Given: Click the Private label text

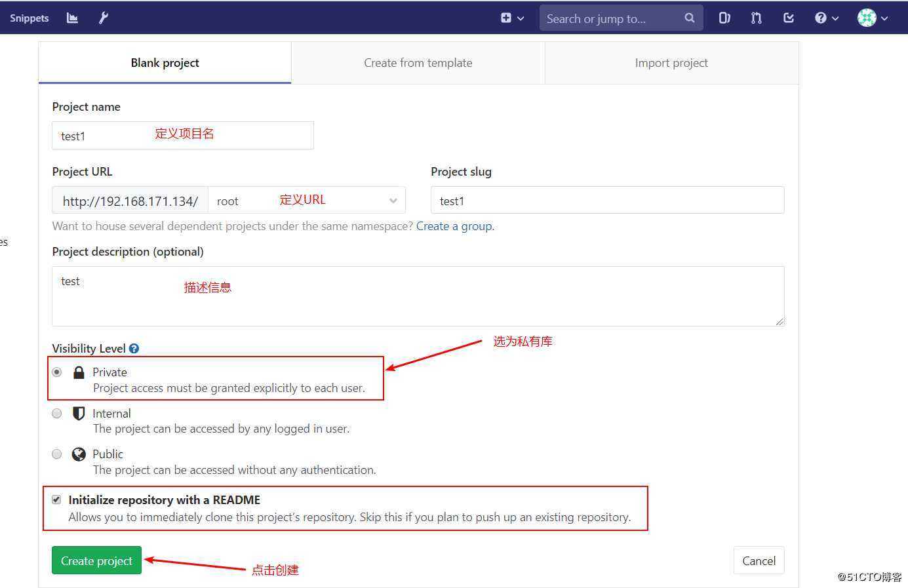Looking at the screenshot, I should [109, 372].
